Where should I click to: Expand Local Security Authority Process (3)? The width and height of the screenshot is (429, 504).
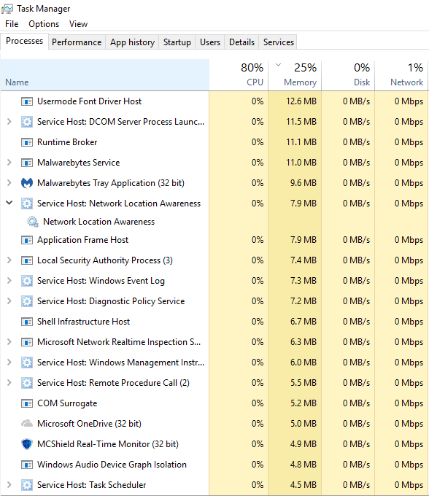click(x=9, y=260)
